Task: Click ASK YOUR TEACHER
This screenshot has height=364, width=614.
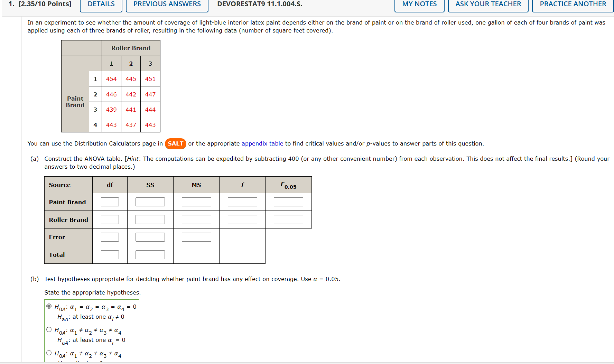Action: coord(487,4)
